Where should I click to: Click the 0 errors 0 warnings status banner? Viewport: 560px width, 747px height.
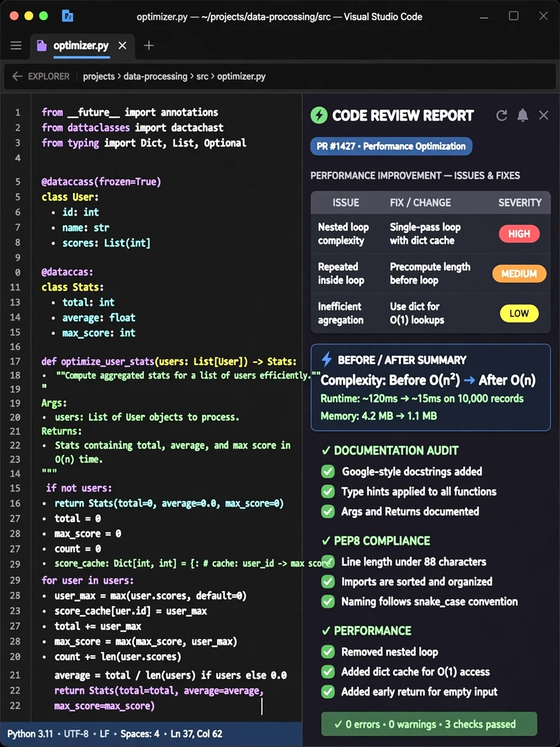click(429, 724)
